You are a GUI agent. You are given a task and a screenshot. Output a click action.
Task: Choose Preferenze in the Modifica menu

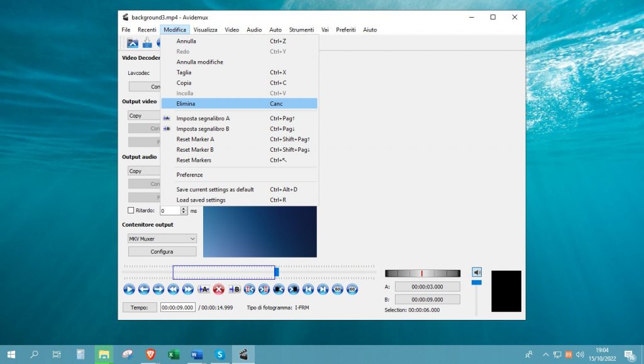coord(189,174)
